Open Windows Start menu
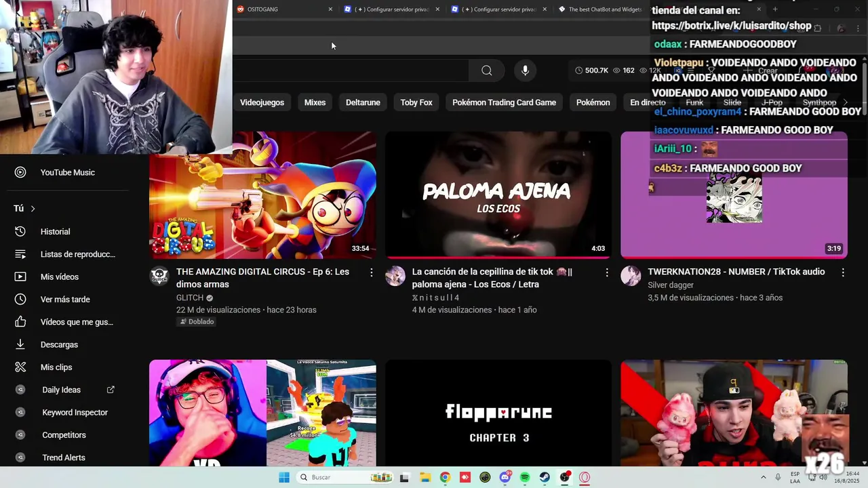This screenshot has height=488, width=868. coord(284,477)
